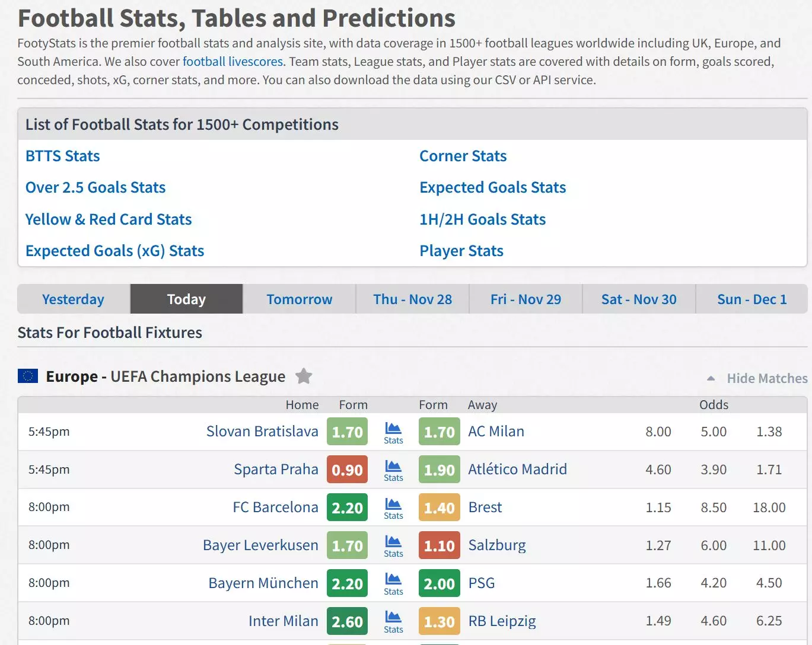This screenshot has width=812, height=645.
Task: Open Slovan Bratislava team page
Action: tap(262, 432)
